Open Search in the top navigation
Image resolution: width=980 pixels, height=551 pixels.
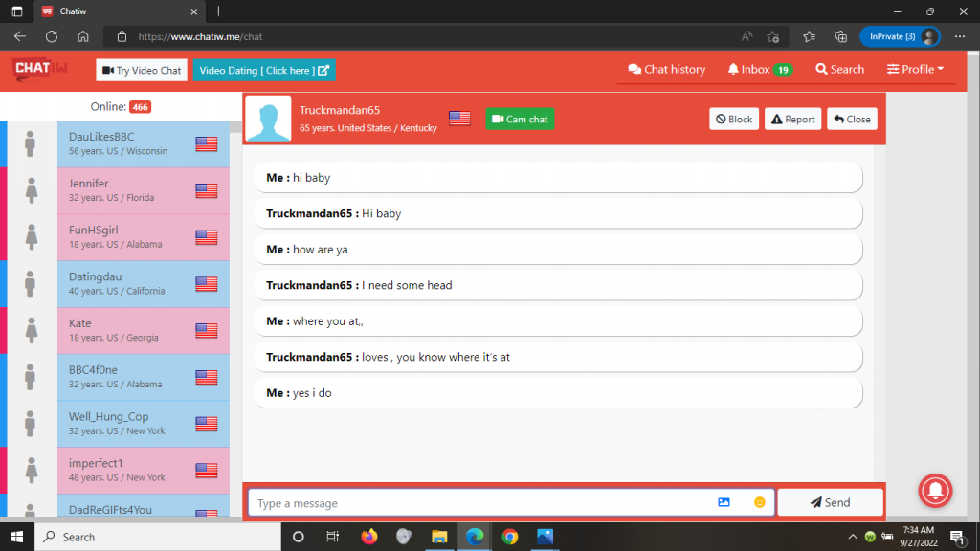839,69
